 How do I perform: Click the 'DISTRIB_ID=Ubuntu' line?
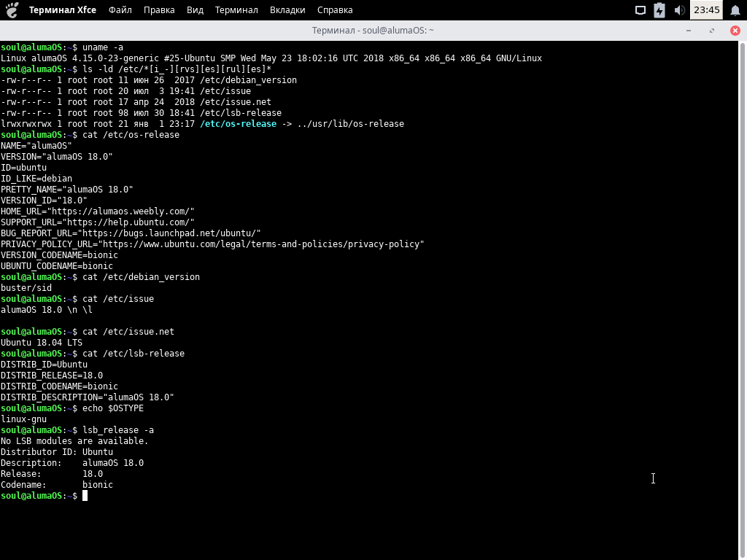[x=44, y=365]
